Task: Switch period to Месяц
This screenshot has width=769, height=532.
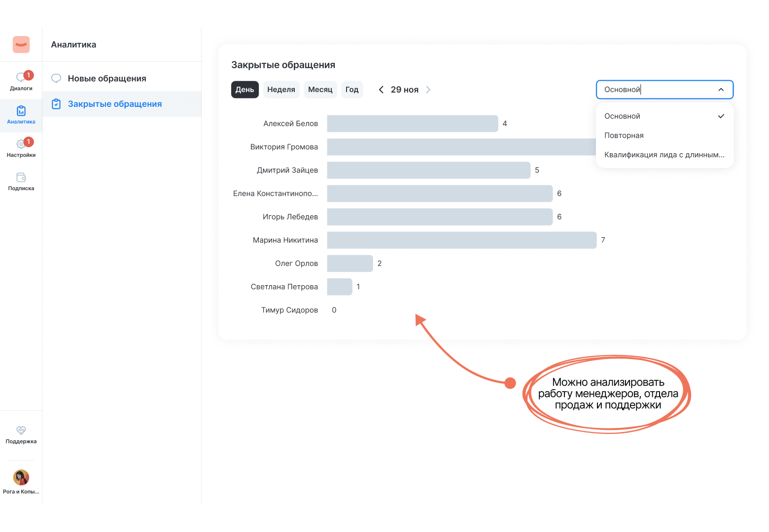Action: click(320, 90)
